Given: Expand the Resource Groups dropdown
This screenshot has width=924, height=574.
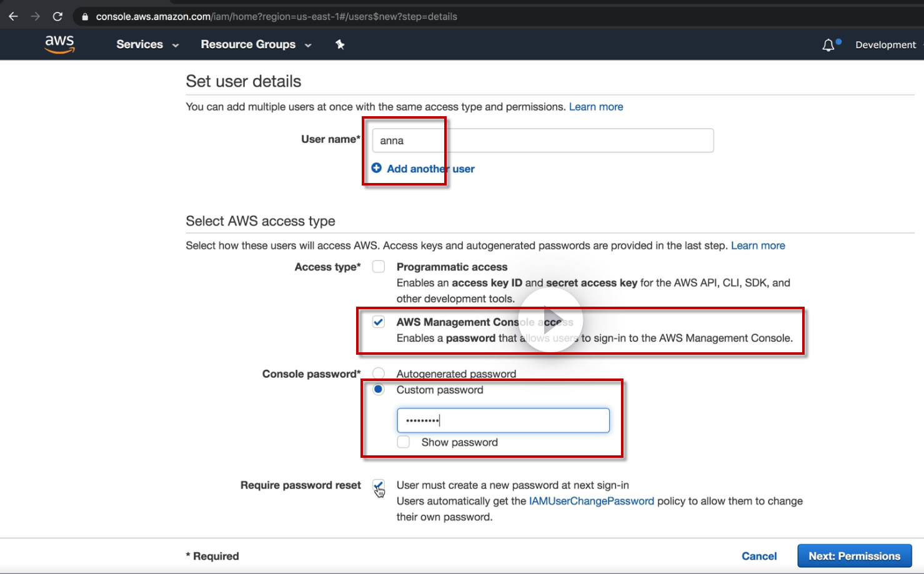Looking at the screenshot, I should coord(256,44).
